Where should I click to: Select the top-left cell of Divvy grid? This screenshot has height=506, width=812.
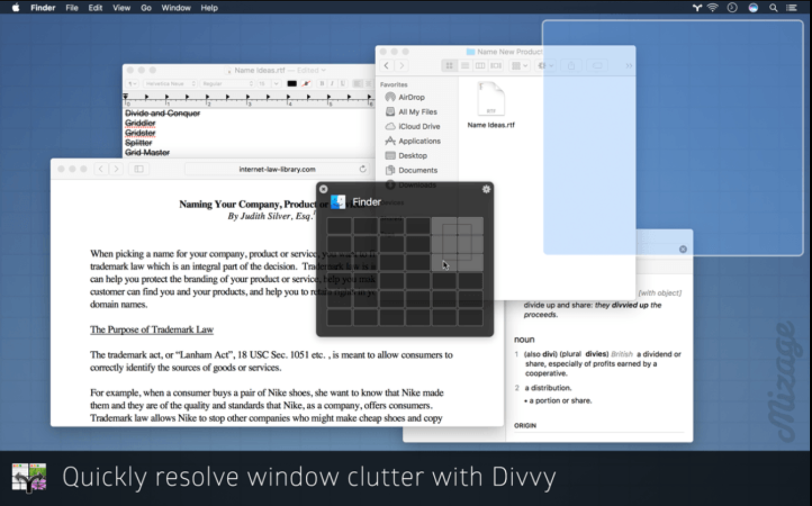(339, 226)
